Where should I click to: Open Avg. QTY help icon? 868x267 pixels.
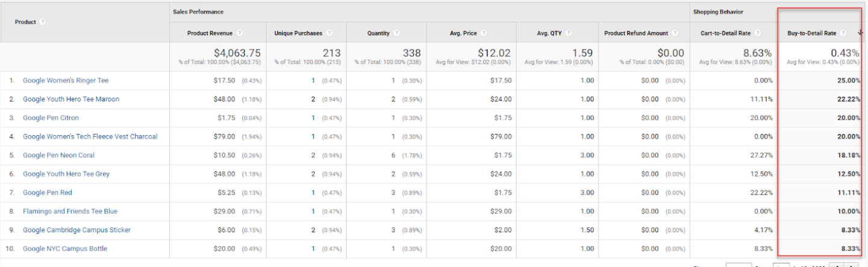pos(570,33)
